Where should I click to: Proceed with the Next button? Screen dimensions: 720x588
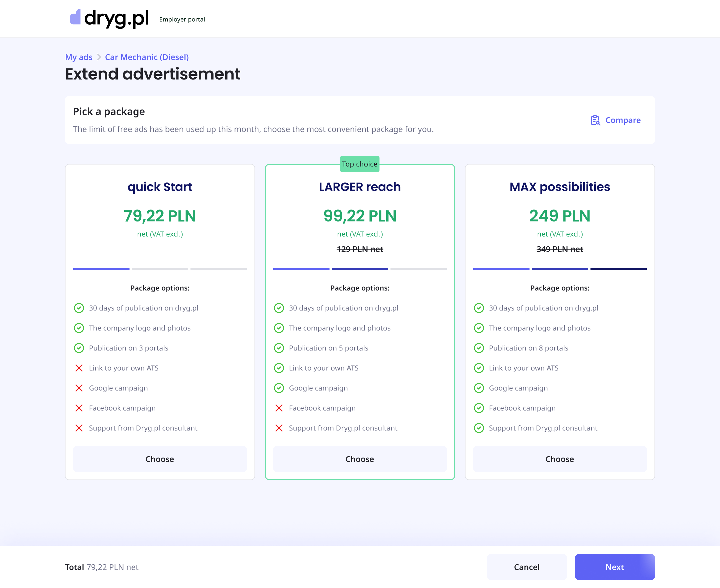(615, 567)
